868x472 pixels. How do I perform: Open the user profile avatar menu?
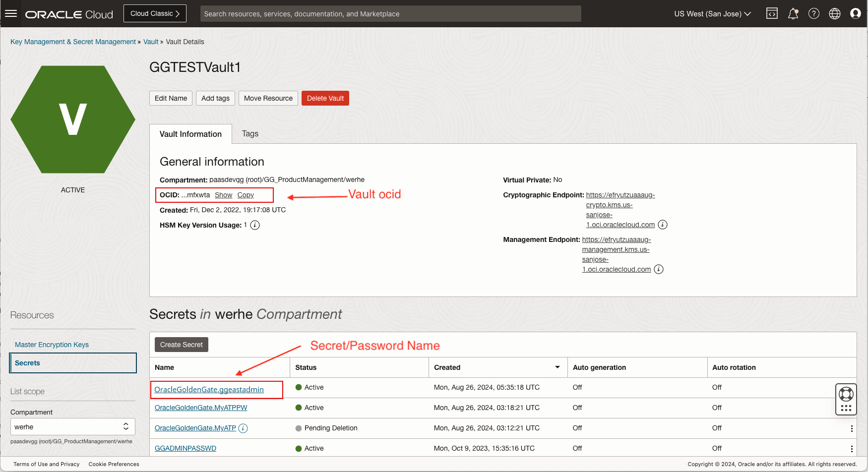855,13
